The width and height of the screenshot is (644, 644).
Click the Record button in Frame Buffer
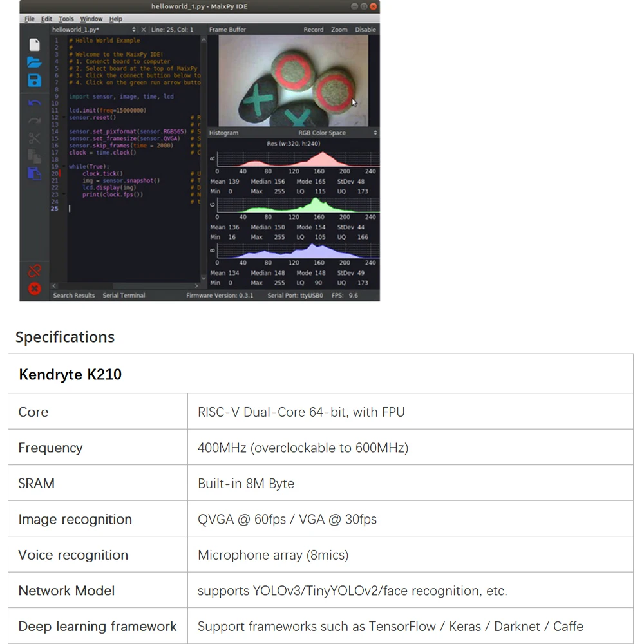(314, 30)
